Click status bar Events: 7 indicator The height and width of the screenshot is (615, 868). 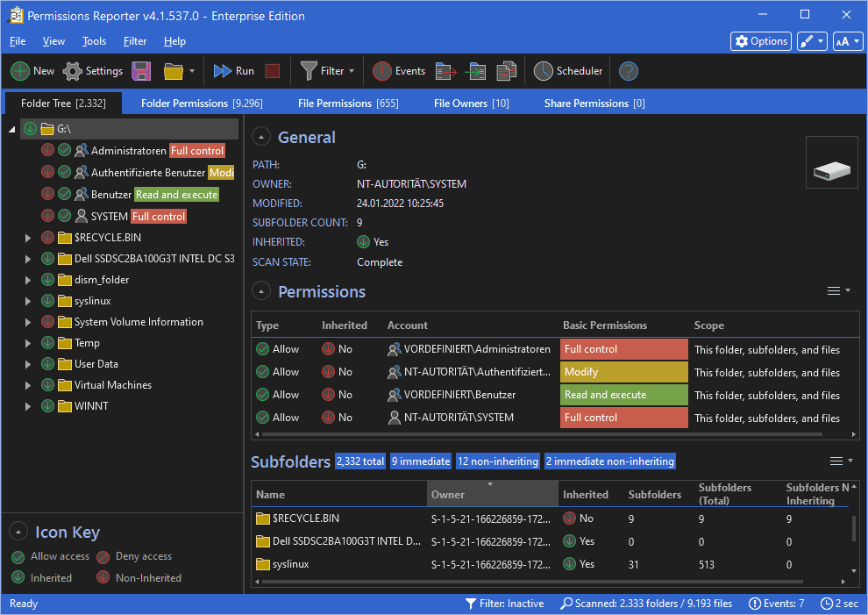[x=776, y=604]
